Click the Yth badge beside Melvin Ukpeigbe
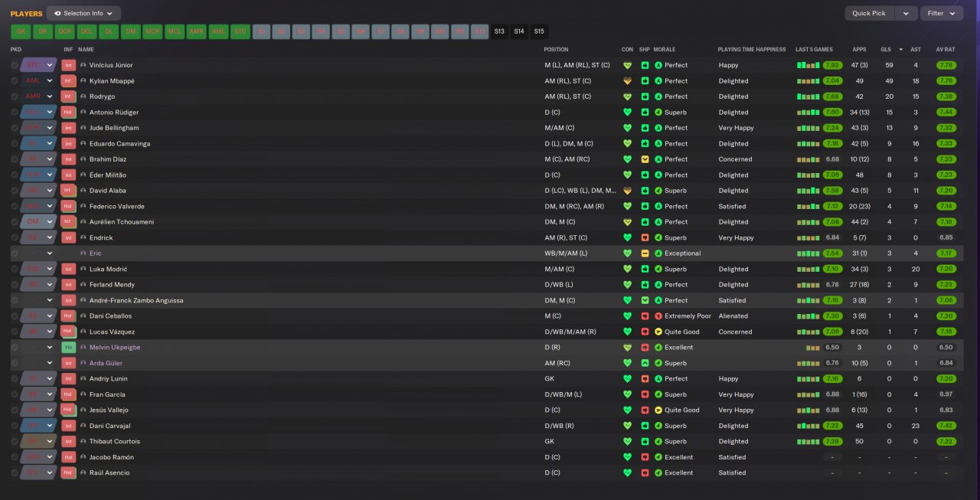Image resolution: width=980 pixels, height=500 pixels. pos(68,348)
